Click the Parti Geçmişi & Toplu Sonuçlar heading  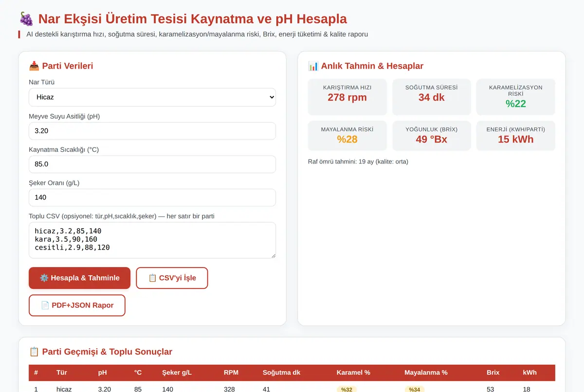[x=107, y=352]
